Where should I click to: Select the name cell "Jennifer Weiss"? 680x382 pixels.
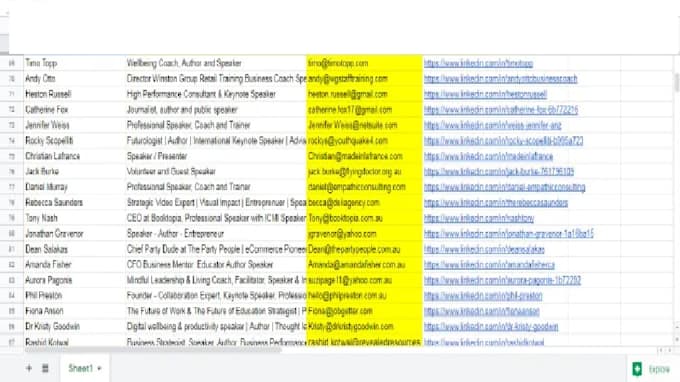74,125
